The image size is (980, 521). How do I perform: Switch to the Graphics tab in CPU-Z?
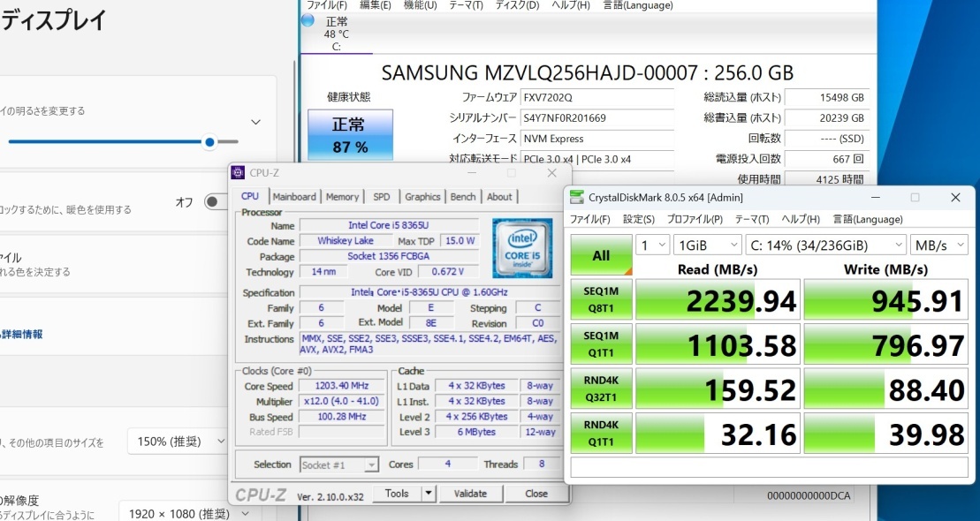[x=422, y=197]
